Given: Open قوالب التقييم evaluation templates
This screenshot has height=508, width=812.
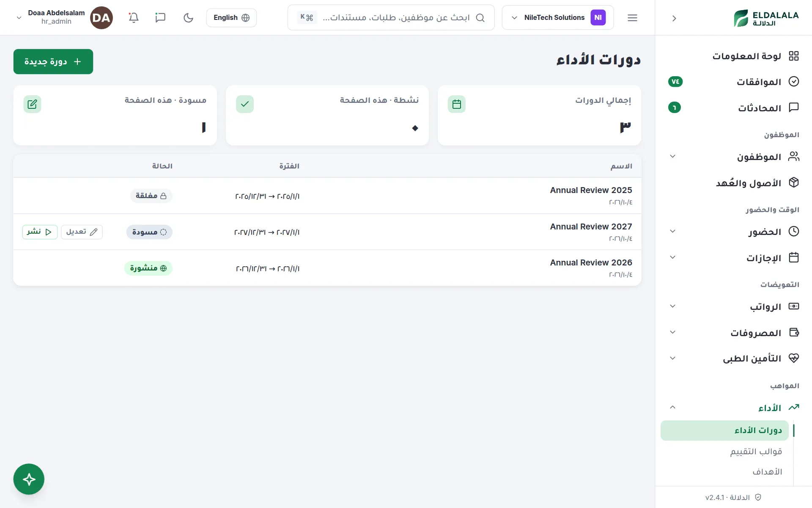Looking at the screenshot, I should [x=724, y=451].
